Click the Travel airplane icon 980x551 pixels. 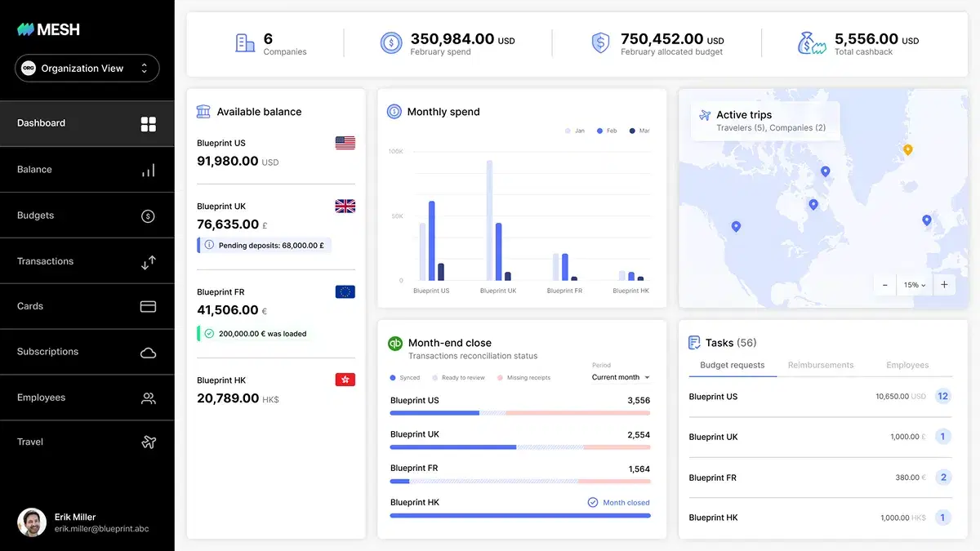148,442
